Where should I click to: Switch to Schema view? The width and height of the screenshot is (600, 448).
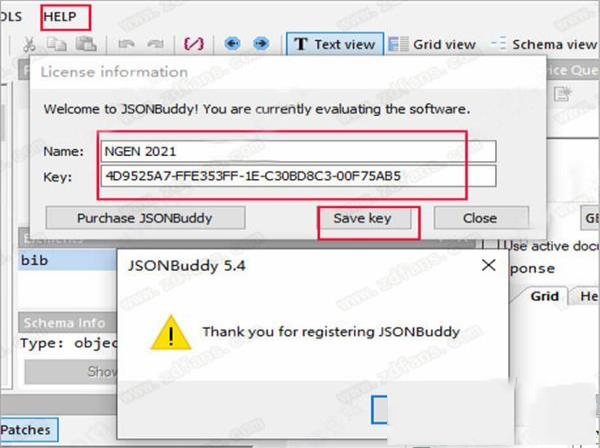pyautogui.click(x=545, y=44)
